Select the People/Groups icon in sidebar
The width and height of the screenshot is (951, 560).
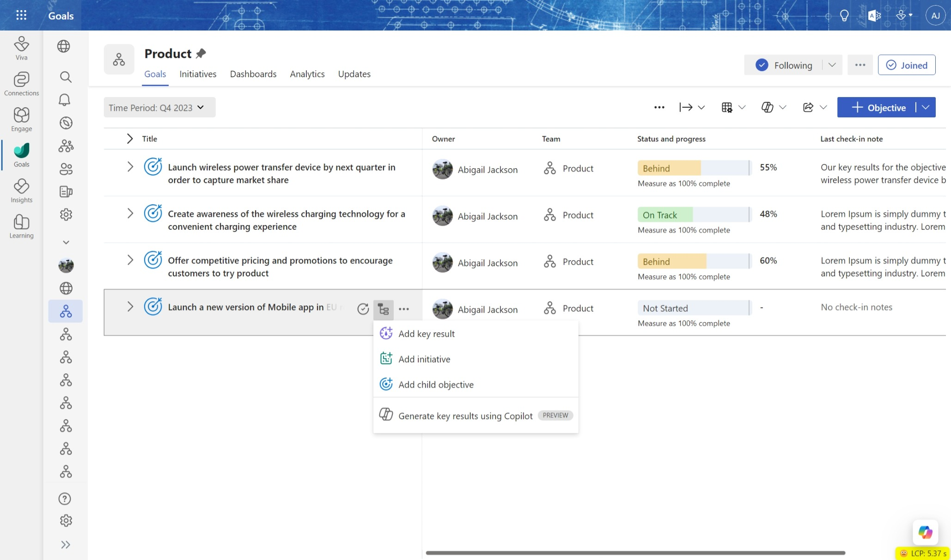(65, 169)
